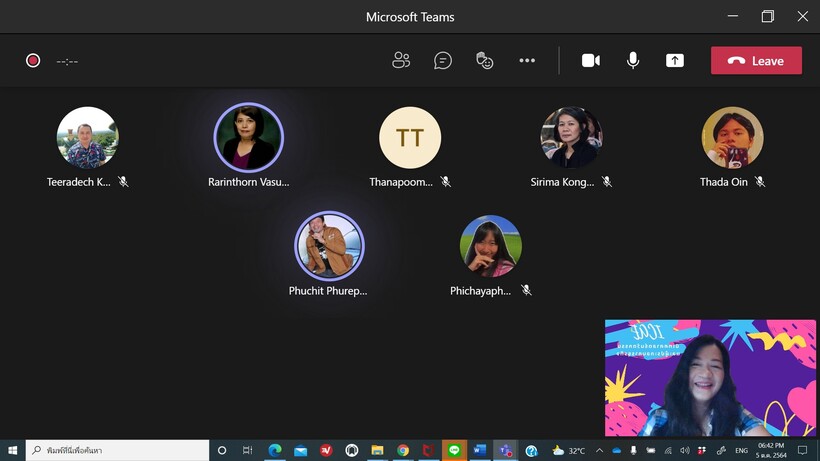Select the Microsoft Teams taskbar item
The height and width of the screenshot is (461, 820).
coord(506,451)
